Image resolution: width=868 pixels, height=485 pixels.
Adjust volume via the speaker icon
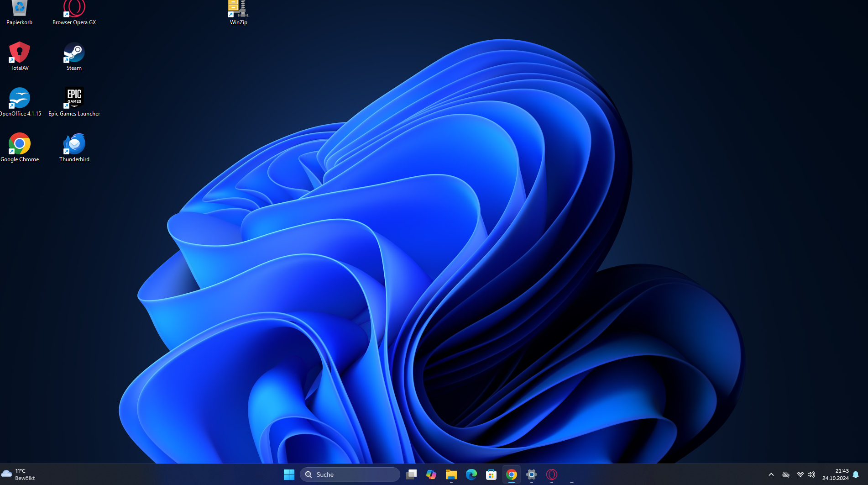[x=812, y=474]
